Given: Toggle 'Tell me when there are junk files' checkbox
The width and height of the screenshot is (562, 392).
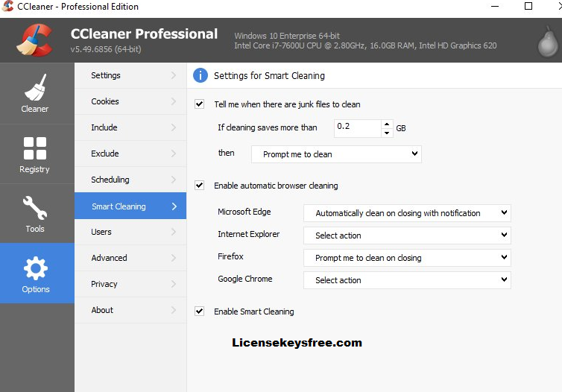Looking at the screenshot, I should point(199,104).
